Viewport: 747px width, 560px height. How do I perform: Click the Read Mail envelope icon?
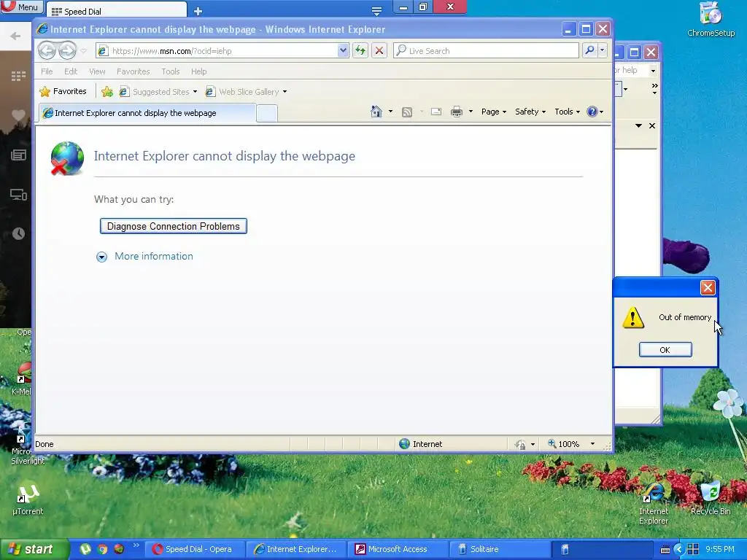coord(436,112)
